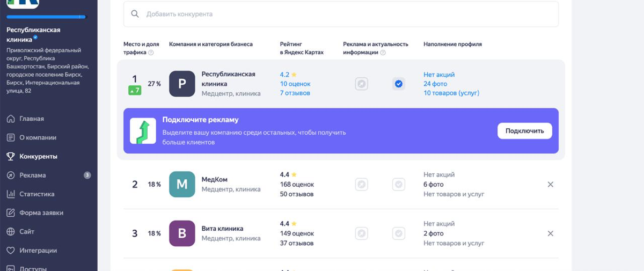Open Главная in the sidebar
The width and height of the screenshot is (644, 271).
(x=32, y=119)
